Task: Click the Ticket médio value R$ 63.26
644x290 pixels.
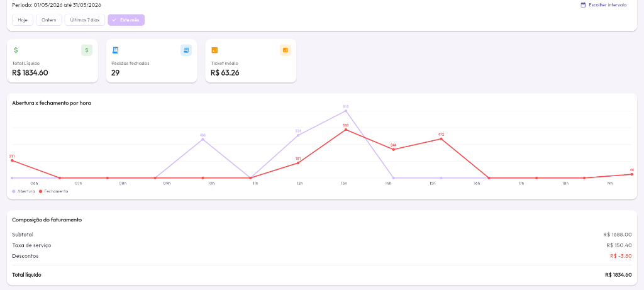Action: 225,73
